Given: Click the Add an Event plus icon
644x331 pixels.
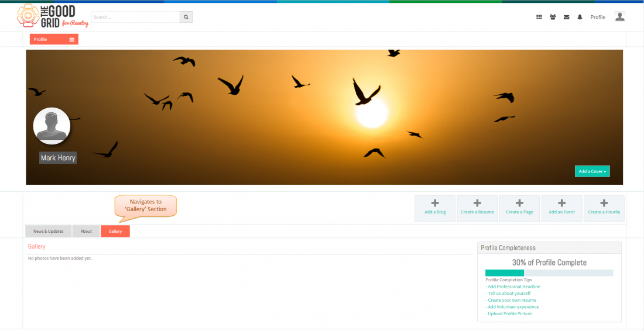Looking at the screenshot, I should click(x=562, y=202).
